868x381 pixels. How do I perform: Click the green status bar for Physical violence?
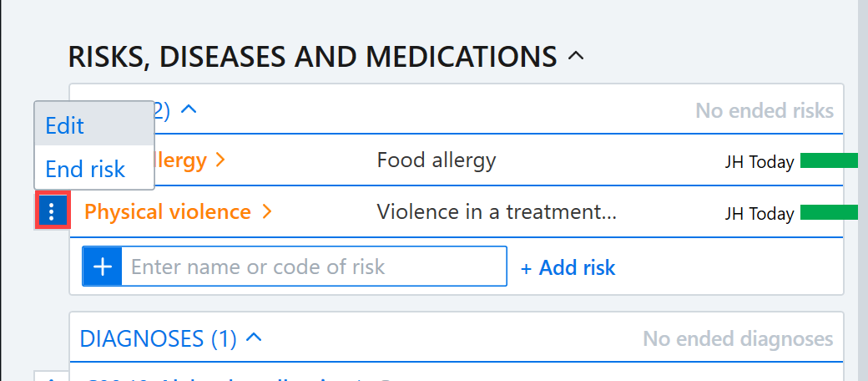tap(829, 212)
